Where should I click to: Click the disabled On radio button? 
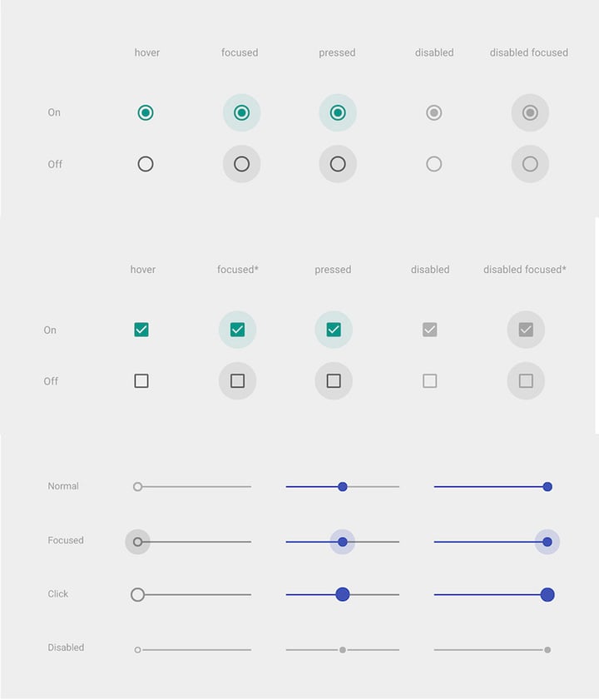point(433,112)
